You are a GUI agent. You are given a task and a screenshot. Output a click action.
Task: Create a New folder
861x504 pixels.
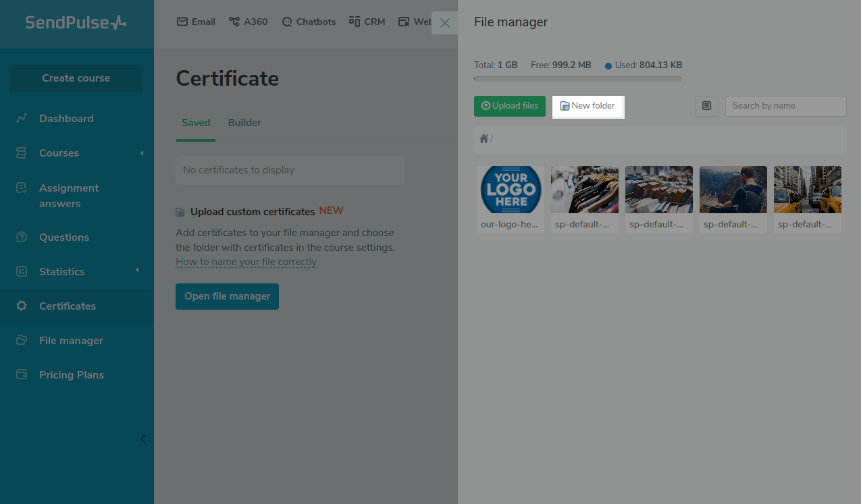pos(588,106)
